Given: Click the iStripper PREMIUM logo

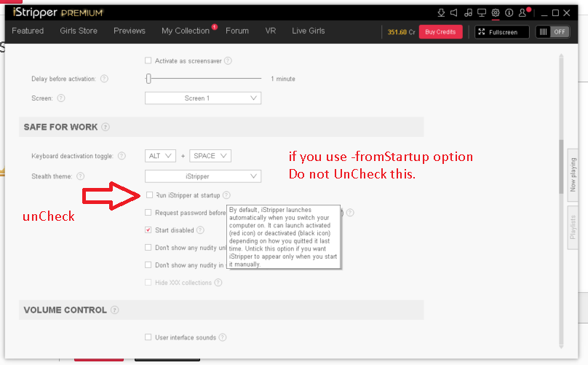Looking at the screenshot, I should 57,12.
